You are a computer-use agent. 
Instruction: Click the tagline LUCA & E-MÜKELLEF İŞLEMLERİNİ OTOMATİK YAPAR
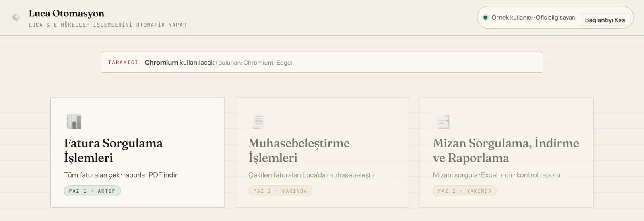point(107,25)
